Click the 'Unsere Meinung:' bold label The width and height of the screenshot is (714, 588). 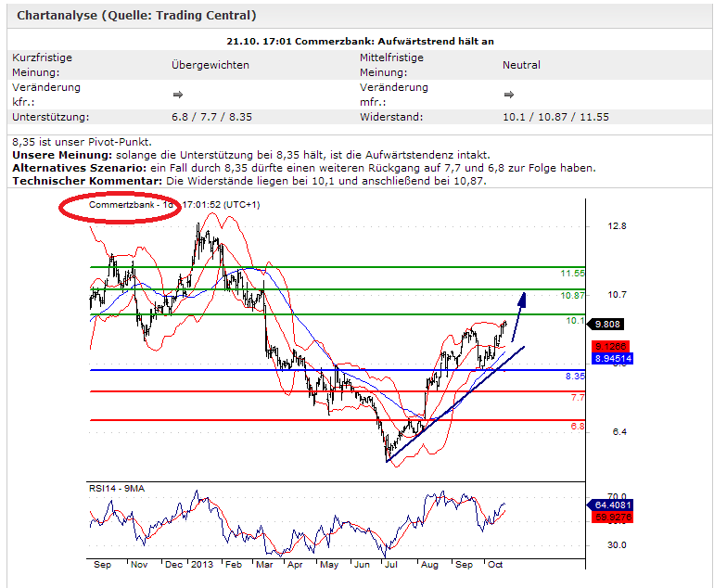click(x=62, y=155)
